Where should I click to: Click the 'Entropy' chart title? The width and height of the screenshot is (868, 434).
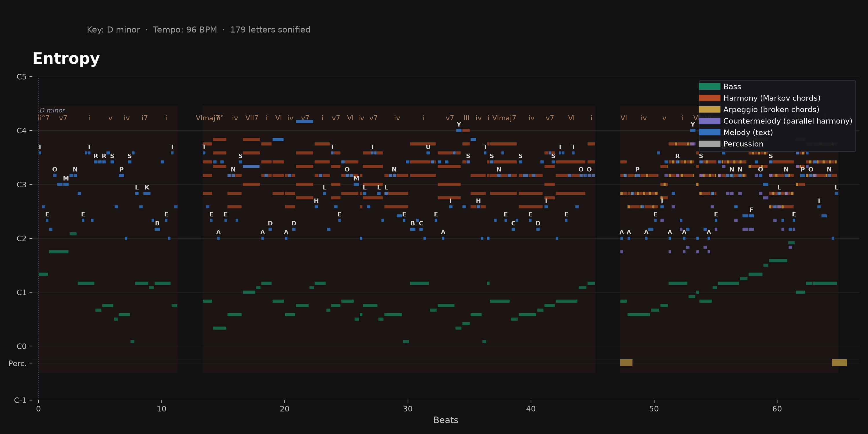click(x=66, y=59)
